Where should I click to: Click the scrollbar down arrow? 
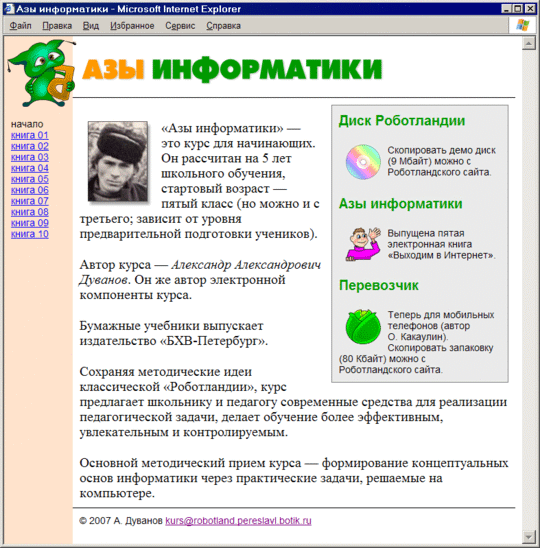coord(528,536)
